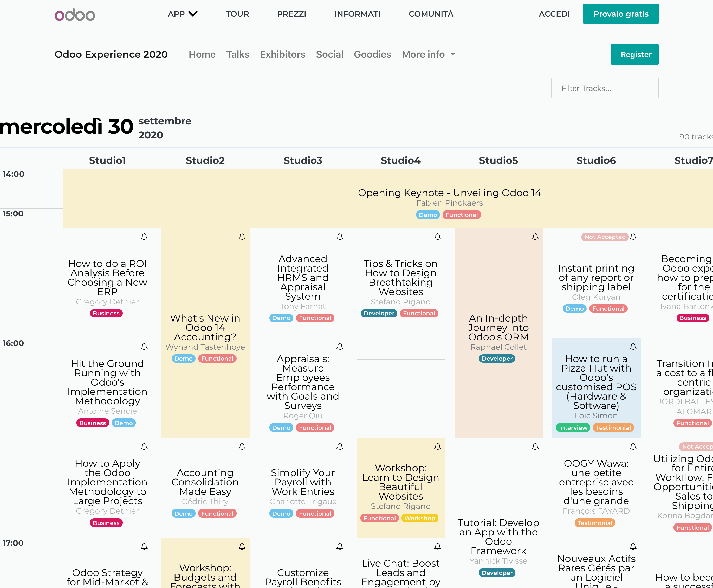Click bell icon on Odoo's ORM talk

pos(535,237)
